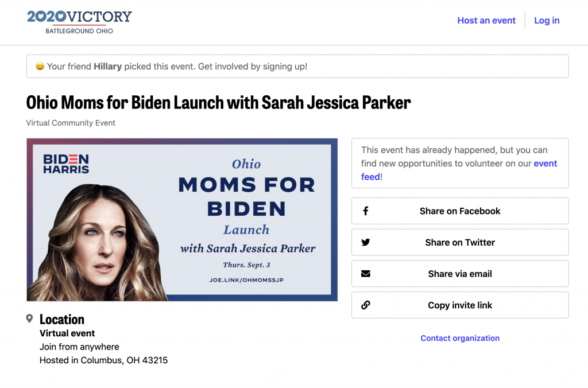Click the chain link icon

(x=365, y=305)
